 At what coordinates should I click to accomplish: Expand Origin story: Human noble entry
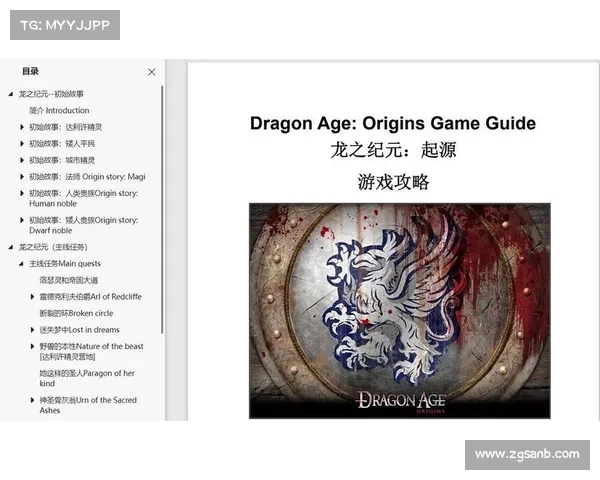click(22, 193)
